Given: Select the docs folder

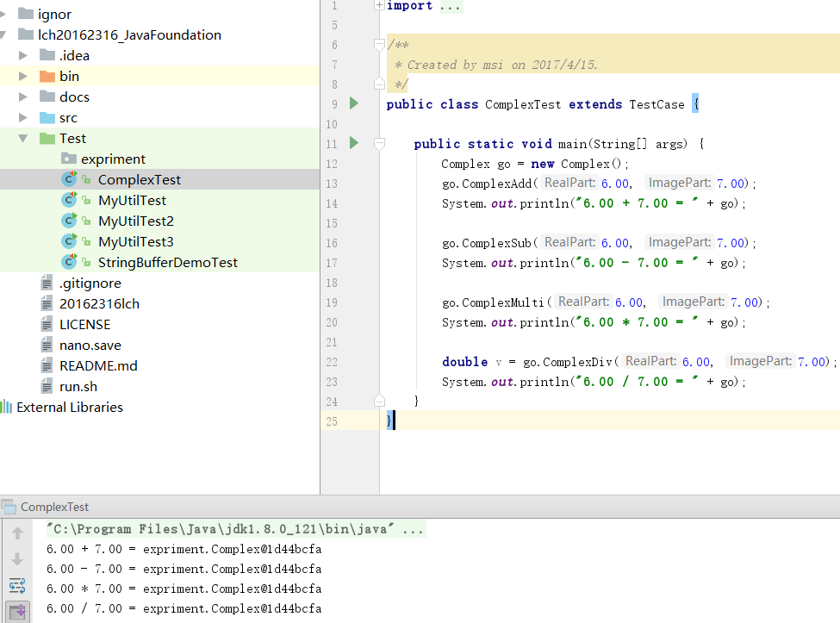Looking at the screenshot, I should tap(74, 97).
